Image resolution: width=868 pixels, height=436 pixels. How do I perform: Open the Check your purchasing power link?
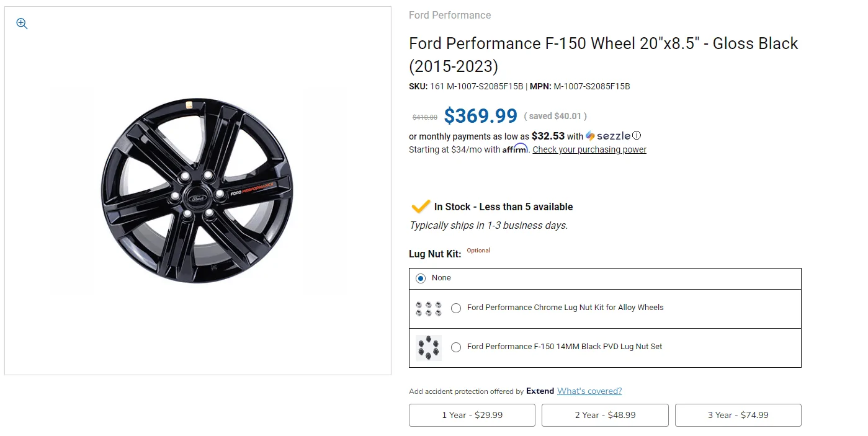589,149
